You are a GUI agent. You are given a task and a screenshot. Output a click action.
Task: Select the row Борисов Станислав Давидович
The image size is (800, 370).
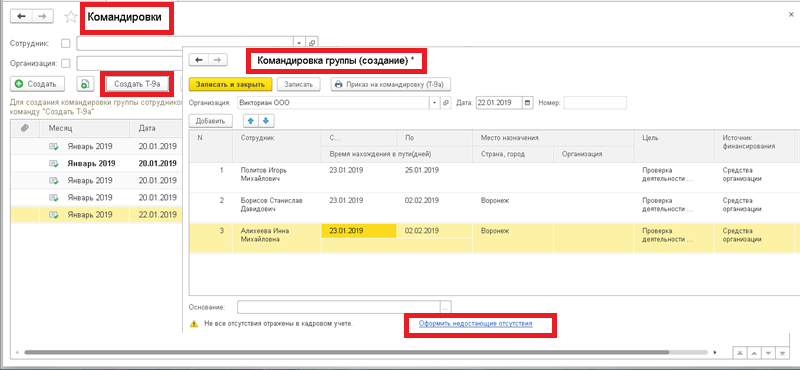tap(493, 208)
